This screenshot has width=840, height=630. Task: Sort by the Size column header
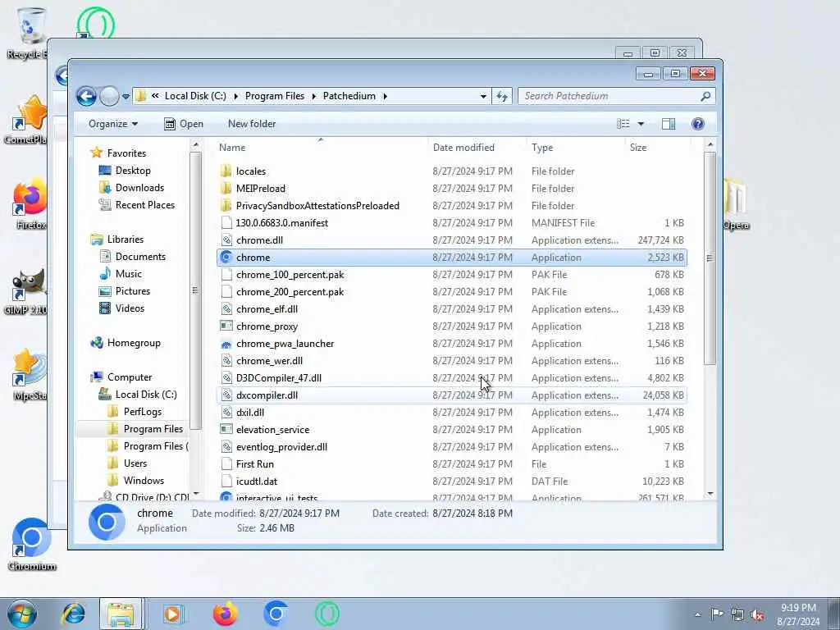(x=657, y=148)
